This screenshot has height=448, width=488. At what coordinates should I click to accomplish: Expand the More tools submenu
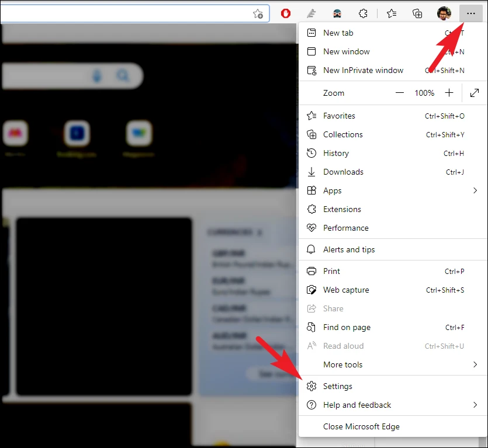(x=393, y=364)
